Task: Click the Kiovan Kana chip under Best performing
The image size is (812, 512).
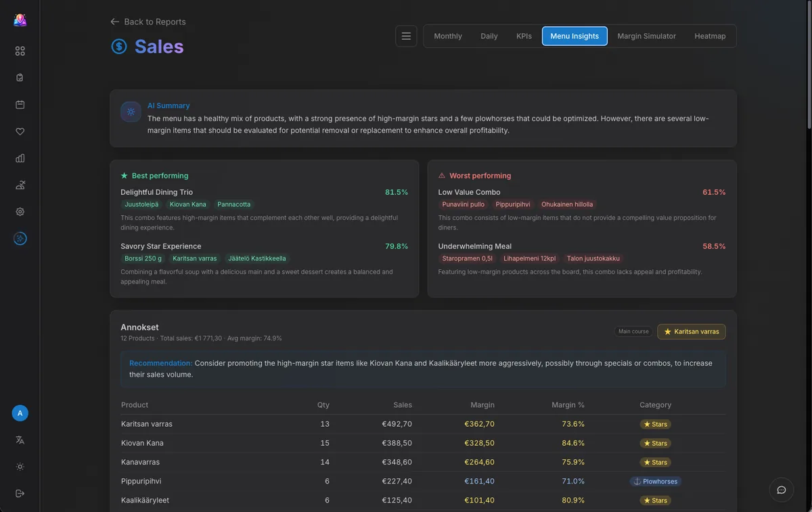Action: tap(187, 204)
